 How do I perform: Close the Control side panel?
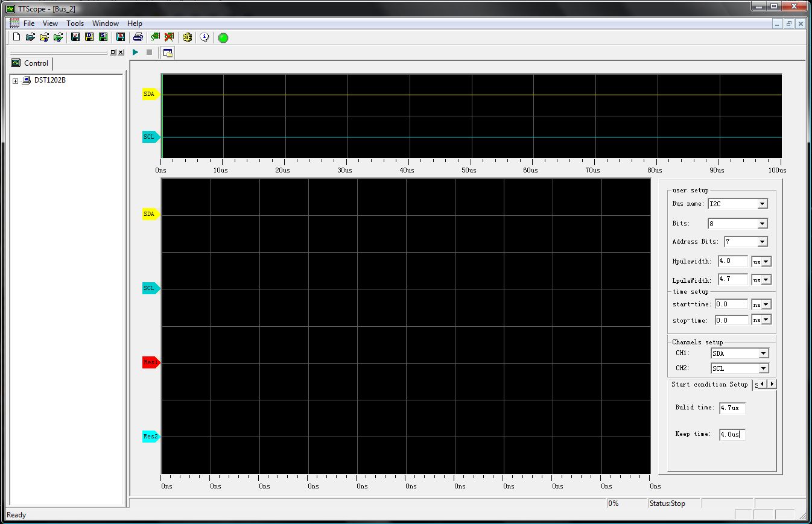click(x=121, y=52)
